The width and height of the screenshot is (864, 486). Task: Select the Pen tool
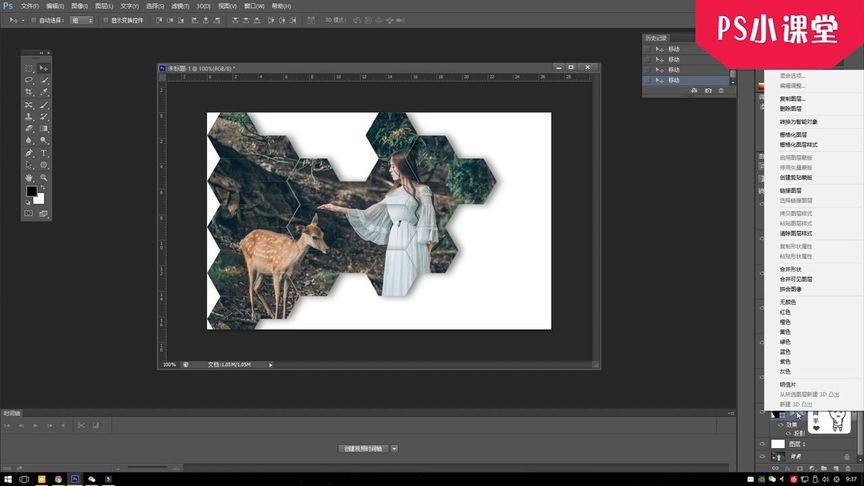tap(30, 153)
